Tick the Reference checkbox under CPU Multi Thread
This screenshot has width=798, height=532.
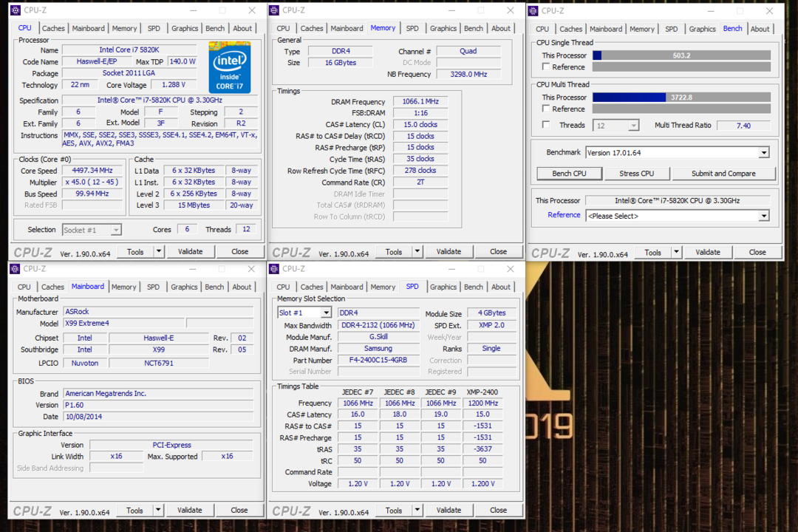[x=546, y=109]
